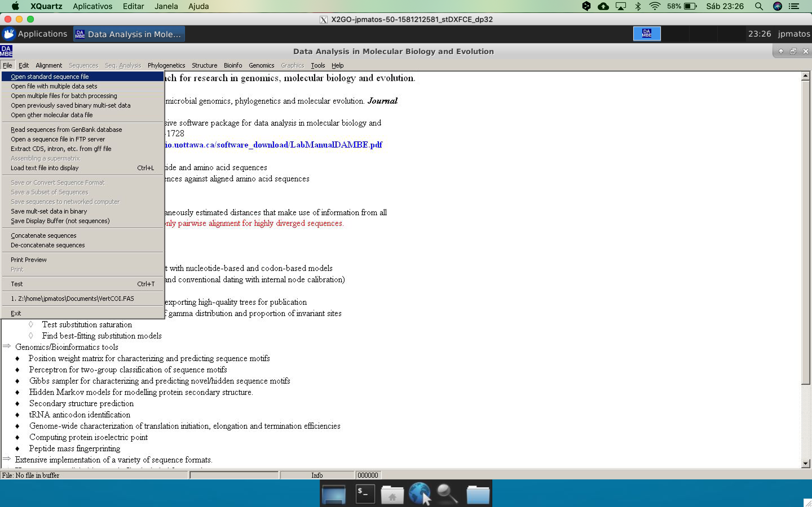Expand the Phylogenetics menu
812x507 pixels.
coord(166,65)
